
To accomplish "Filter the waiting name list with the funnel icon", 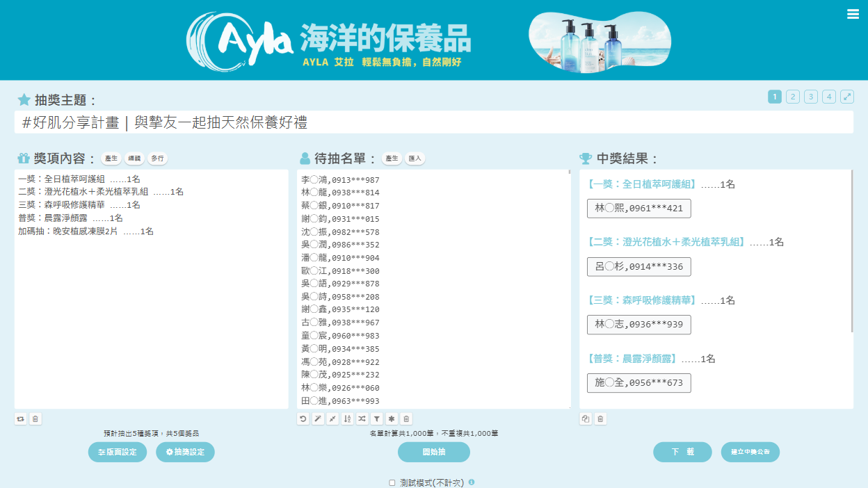I will (x=377, y=418).
